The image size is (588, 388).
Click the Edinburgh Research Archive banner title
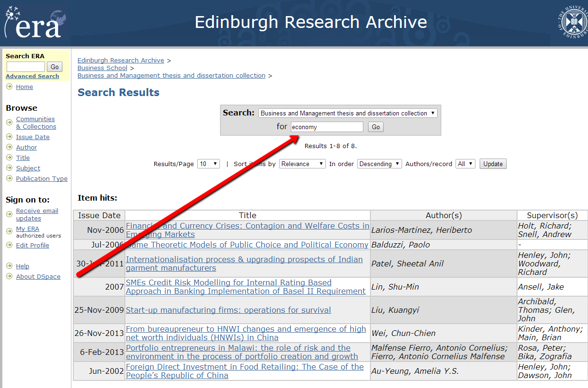pos(311,22)
